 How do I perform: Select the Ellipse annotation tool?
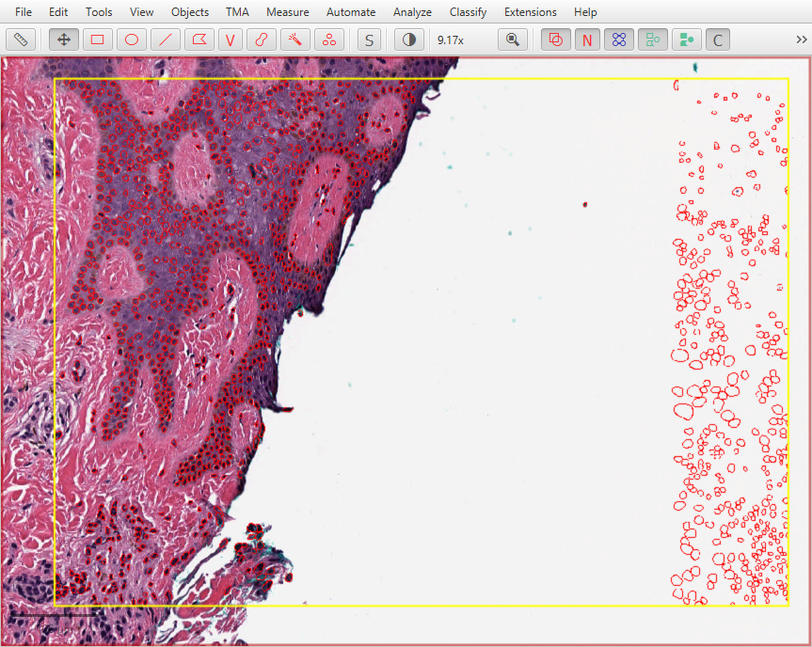(x=132, y=39)
